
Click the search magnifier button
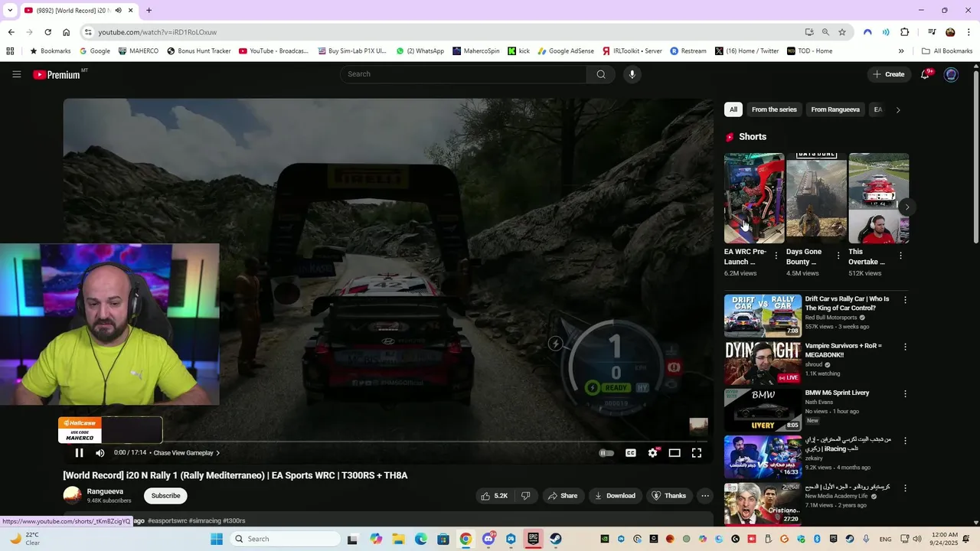click(601, 74)
